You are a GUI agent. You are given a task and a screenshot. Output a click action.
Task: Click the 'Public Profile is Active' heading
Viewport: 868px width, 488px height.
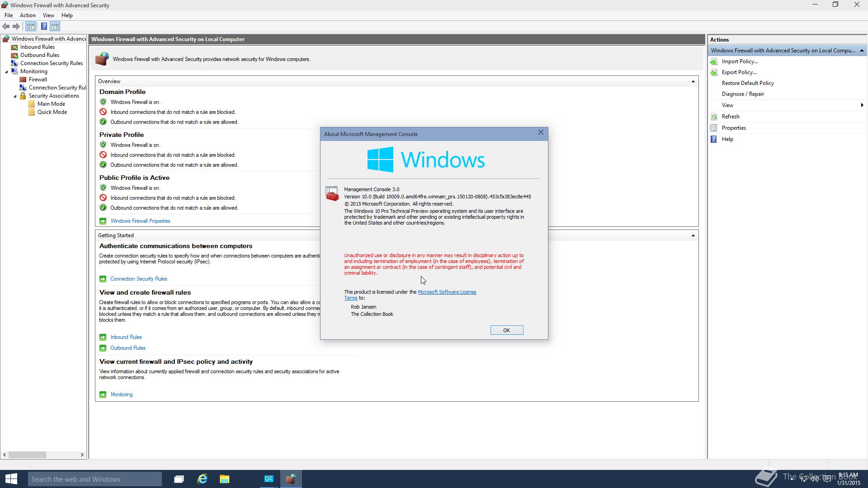click(134, 178)
